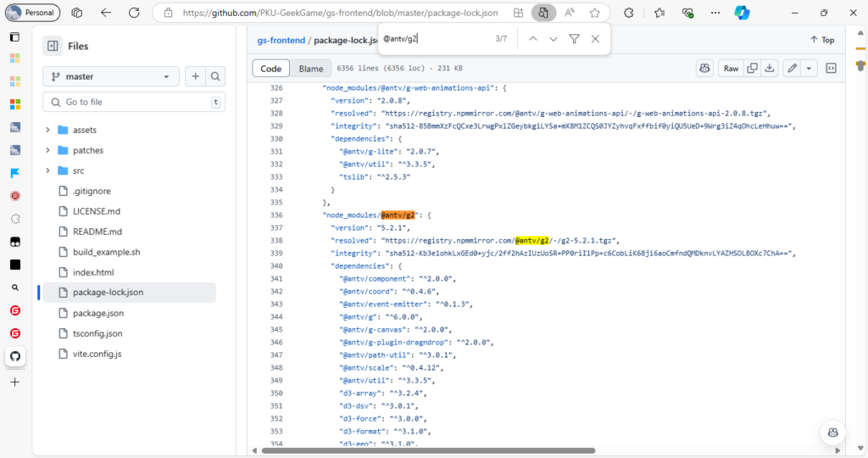Image resolution: width=868 pixels, height=458 pixels.
Task: Focus the Go to file field
Action: 134,102
